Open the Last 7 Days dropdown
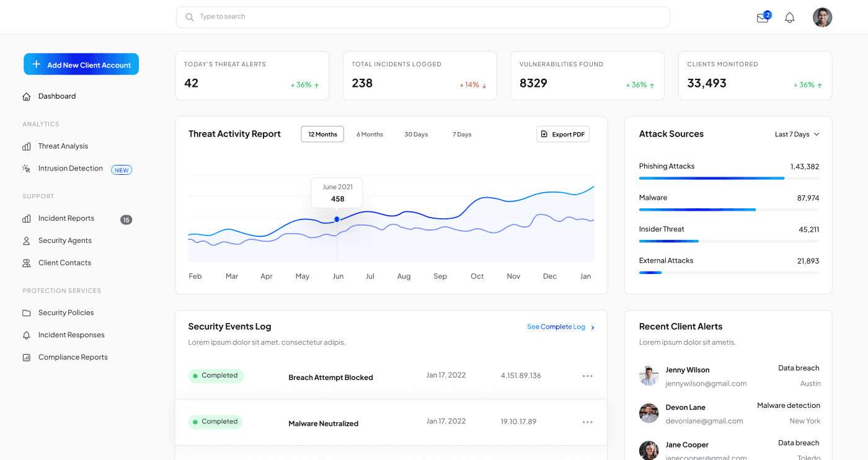The width and height of the screenshot is (868, 460). pyautogui.click(x=797, y=134)
